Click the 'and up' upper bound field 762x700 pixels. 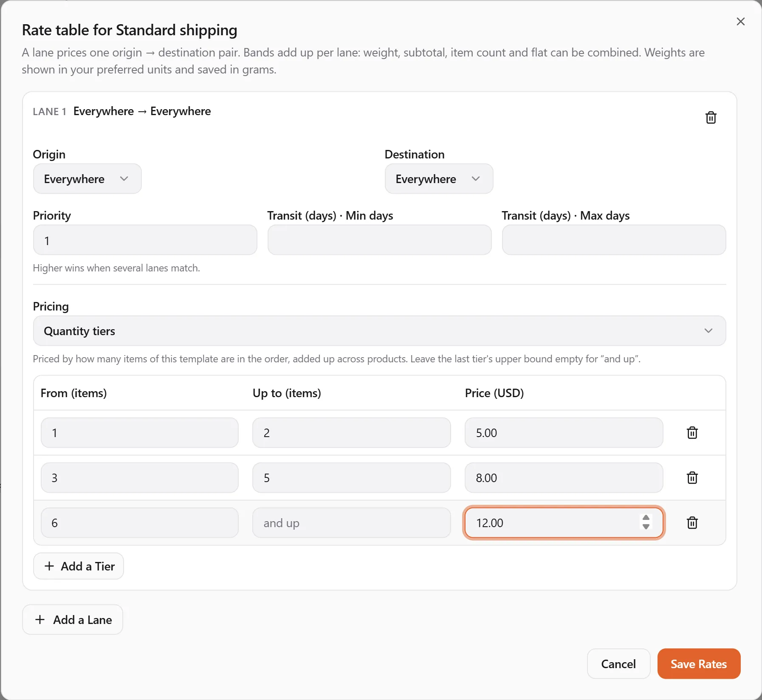tap(351, 523)
